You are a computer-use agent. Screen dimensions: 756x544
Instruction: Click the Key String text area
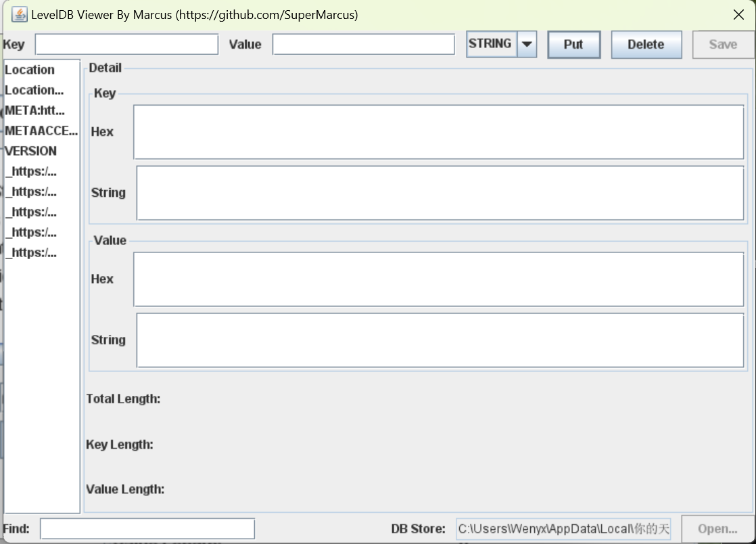click(440, 193)
